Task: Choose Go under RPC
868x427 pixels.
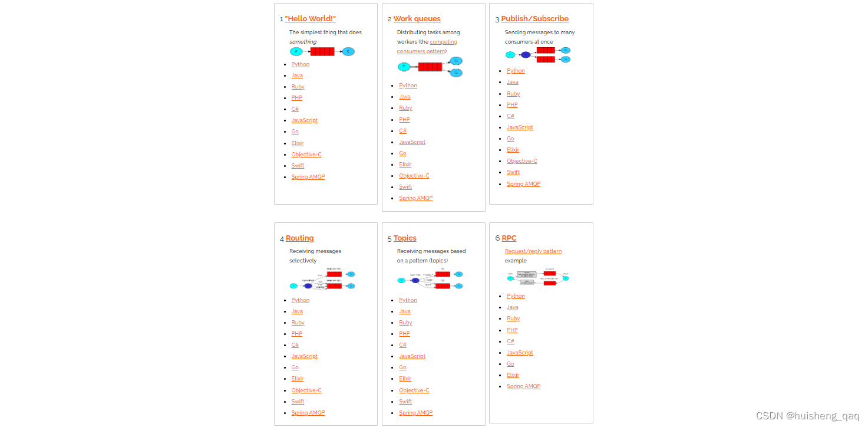Action: point(510,364)
